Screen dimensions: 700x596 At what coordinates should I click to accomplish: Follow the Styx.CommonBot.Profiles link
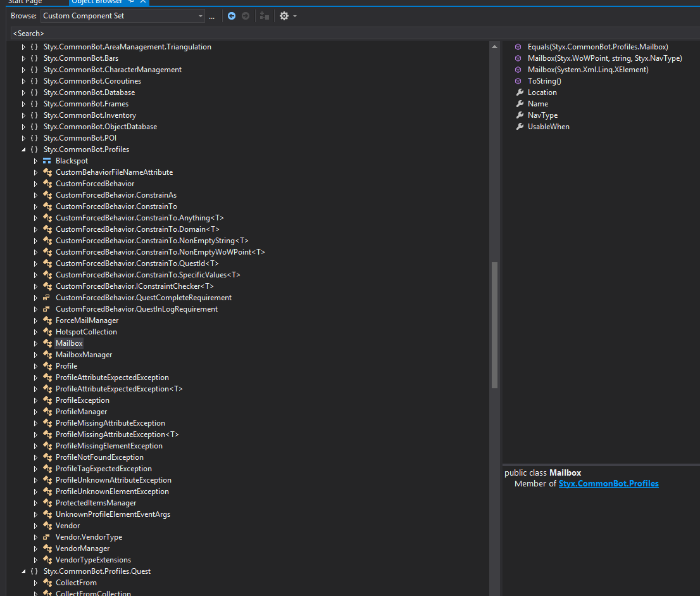pyautogui.click(x=608, y=483)
